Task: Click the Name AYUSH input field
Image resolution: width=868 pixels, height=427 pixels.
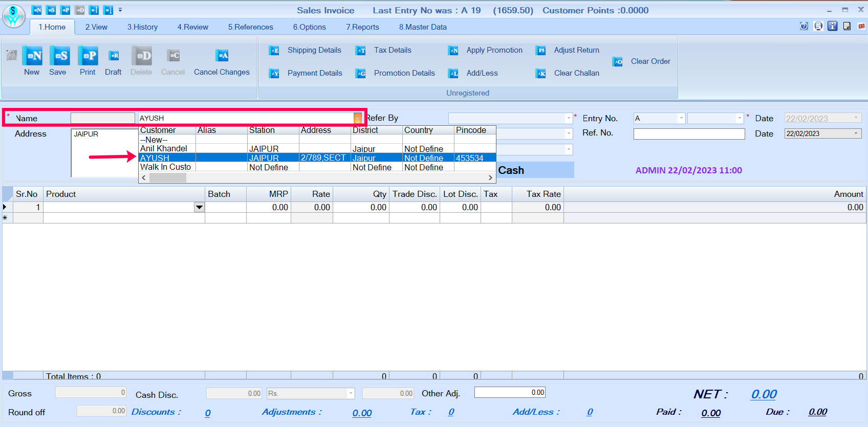Action: point(246,118)
